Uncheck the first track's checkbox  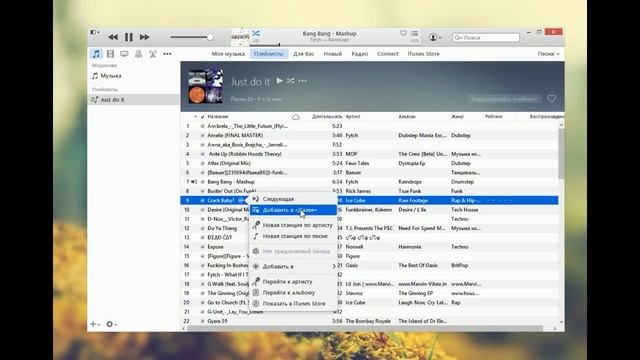tap(202, 127)
